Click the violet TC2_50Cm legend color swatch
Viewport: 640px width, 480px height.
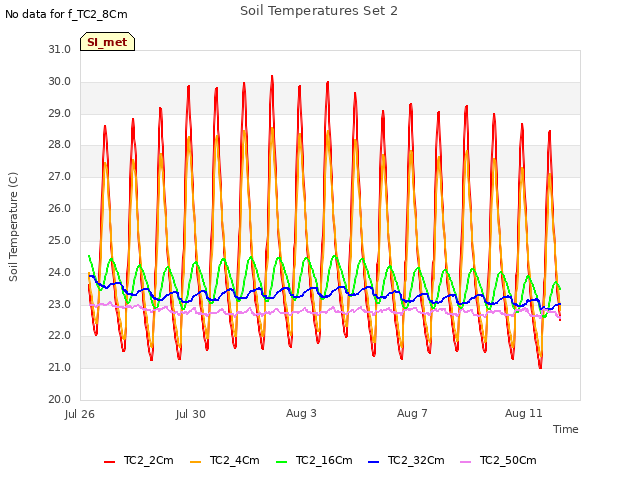(465, 462)
